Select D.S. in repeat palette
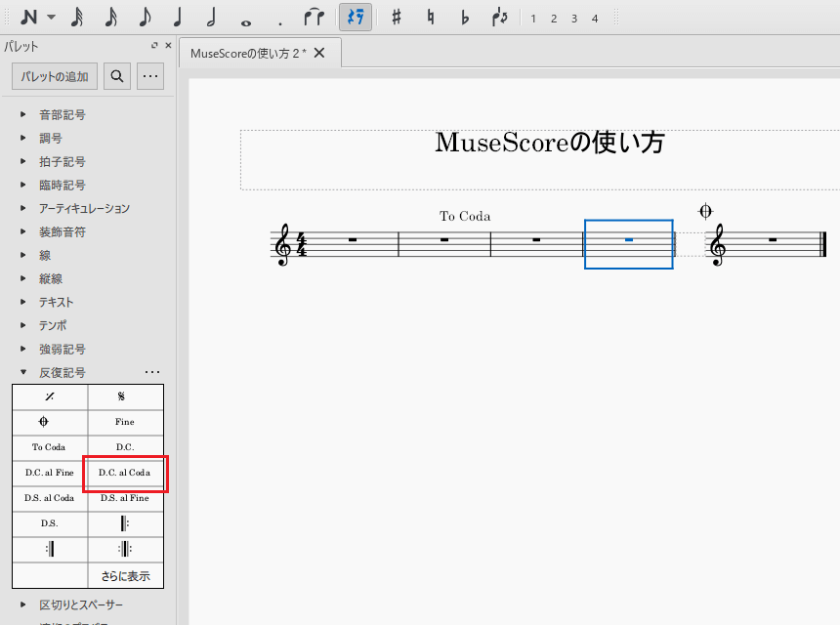840x625 pixels. (50, 523)
